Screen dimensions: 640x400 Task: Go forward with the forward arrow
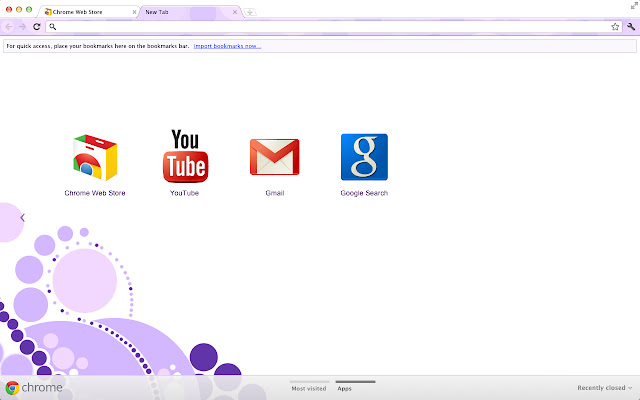pos(22,27)
